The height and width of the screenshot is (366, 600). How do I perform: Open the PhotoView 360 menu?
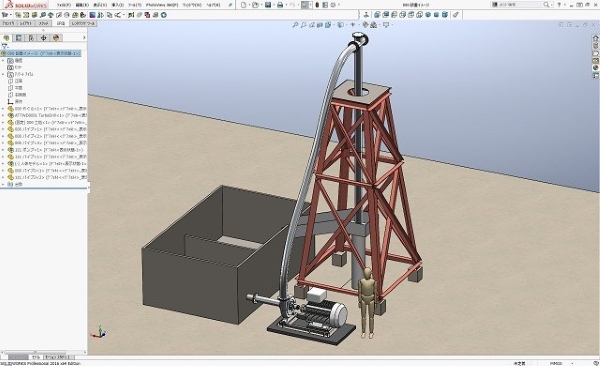tap(162, 5)
